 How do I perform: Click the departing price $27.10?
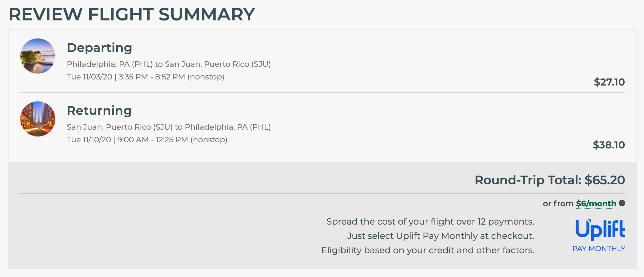point(609,82)
